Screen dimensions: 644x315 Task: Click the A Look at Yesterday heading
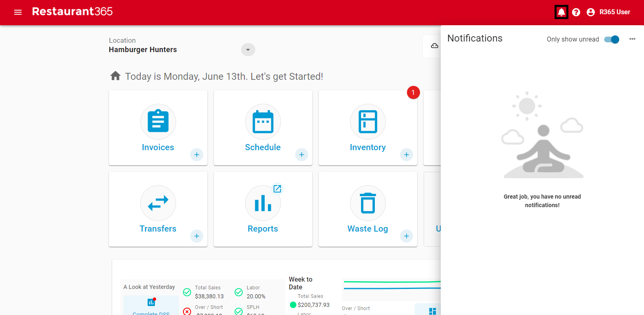pyautogui.click(x=149, y=287)
